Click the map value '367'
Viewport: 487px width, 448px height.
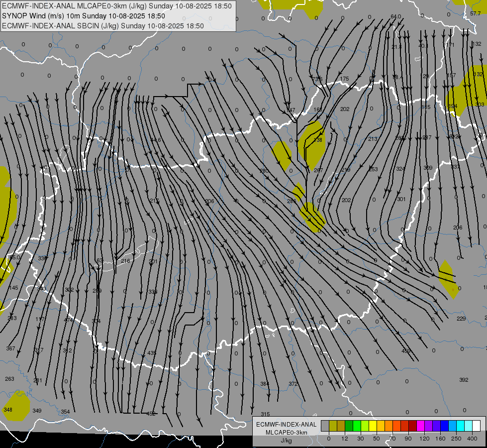click(10, 348)
